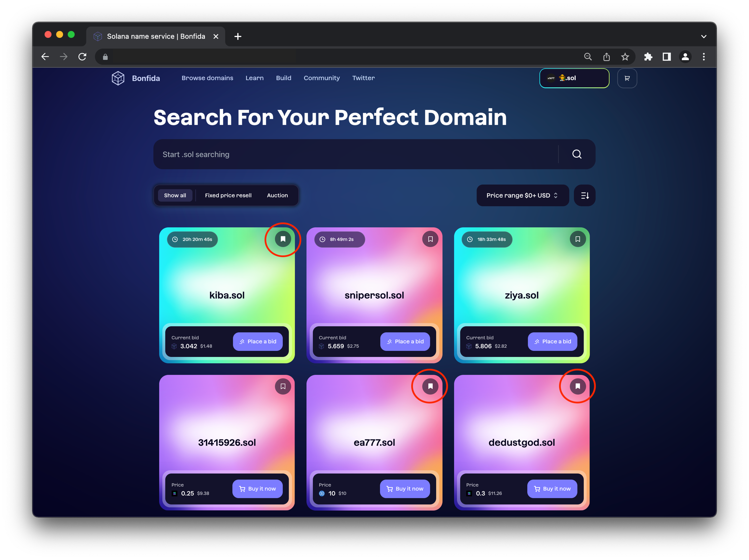Screen dimensions: 749x560
Task: Open the Price range dropdown
Action: coord(522,195)
